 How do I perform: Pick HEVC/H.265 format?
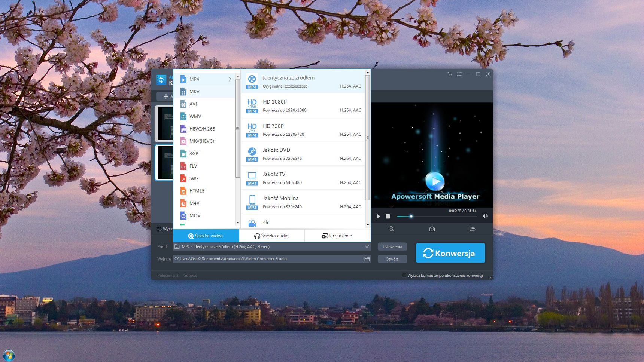(204, 129)
